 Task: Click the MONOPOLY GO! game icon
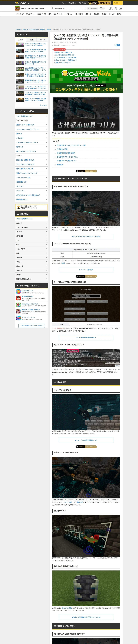[18, 298]
